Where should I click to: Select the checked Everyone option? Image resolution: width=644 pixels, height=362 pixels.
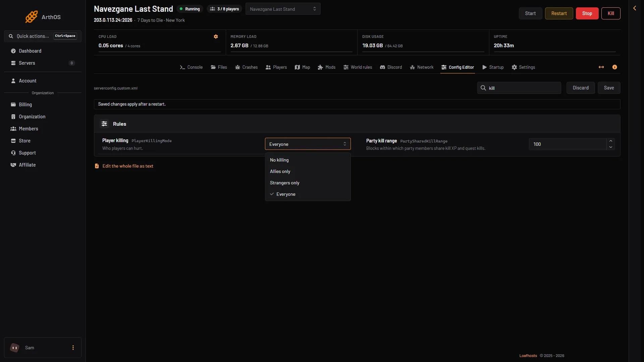[x=308, y=194]
